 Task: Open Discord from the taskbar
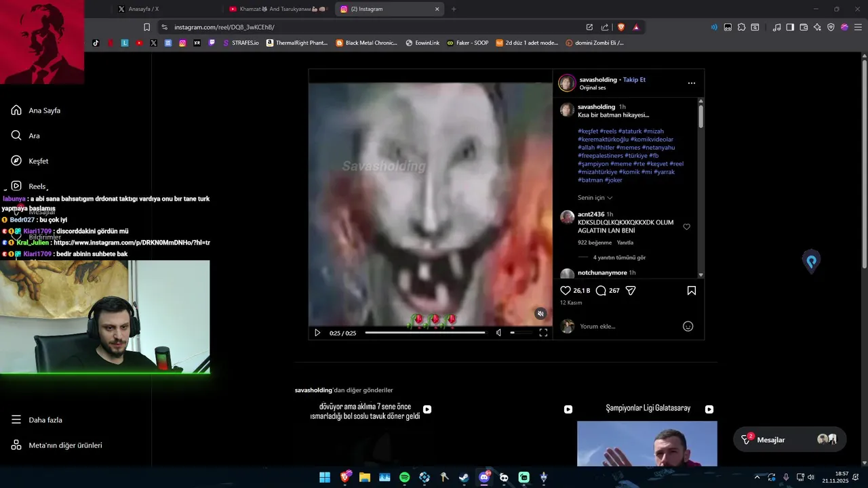coord(484,477)
